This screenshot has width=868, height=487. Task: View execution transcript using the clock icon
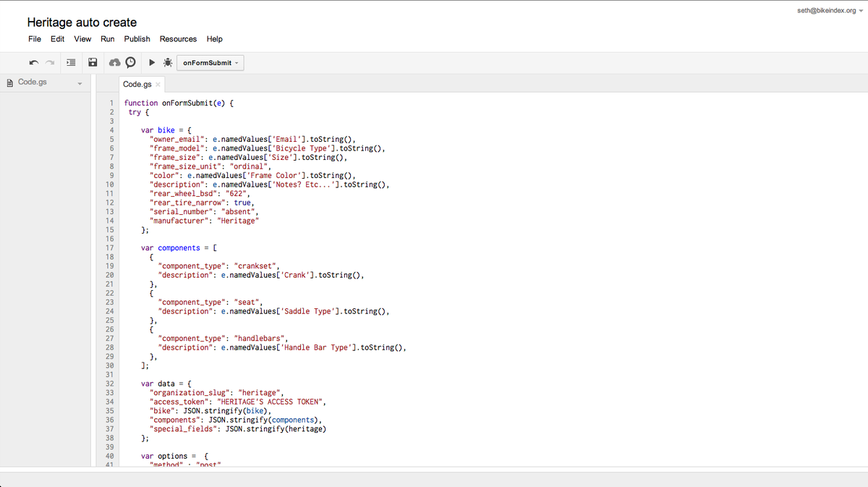pyautogui.click(x=130, y=62)
